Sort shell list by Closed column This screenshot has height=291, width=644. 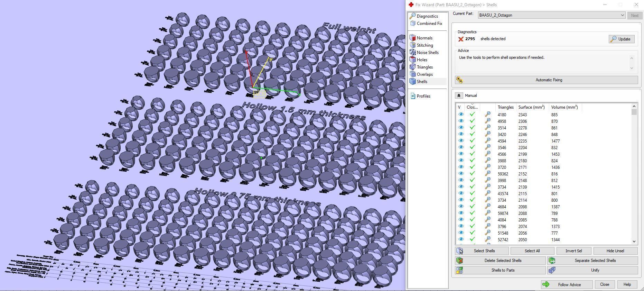pos(472,107)
